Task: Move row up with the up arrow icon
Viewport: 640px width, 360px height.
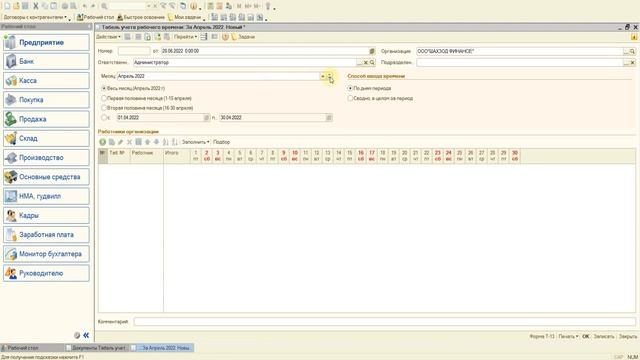Action: point(147,142)
